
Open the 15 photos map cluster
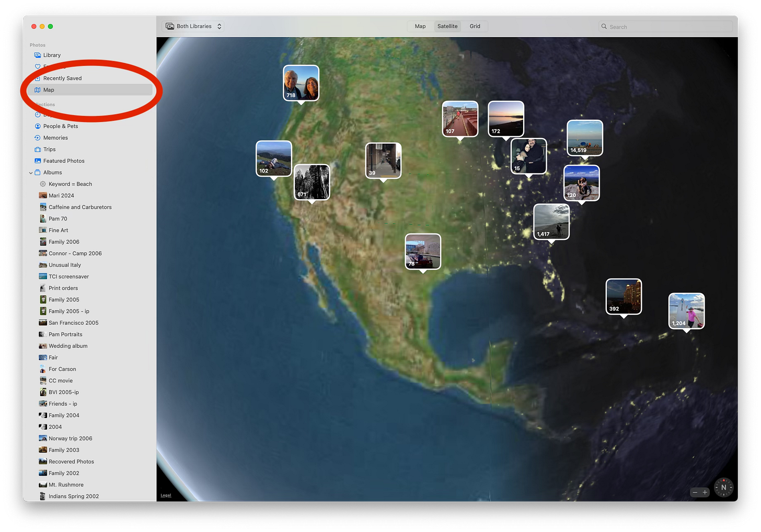[x=529, y=156]
